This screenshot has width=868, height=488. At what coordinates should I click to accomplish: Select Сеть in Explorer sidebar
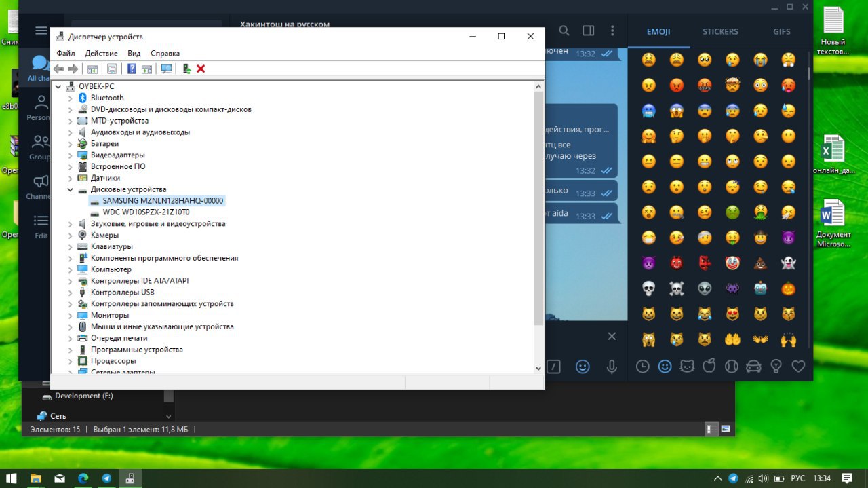[52, 415]
